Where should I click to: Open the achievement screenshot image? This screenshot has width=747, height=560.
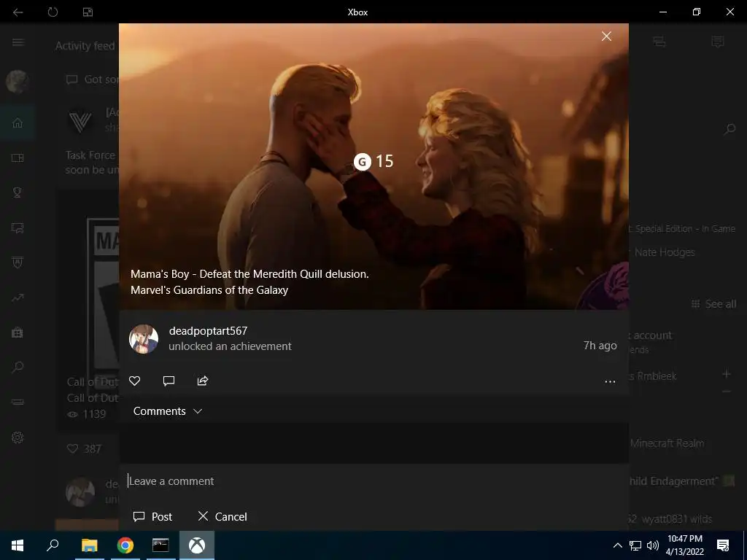point(373,167)
